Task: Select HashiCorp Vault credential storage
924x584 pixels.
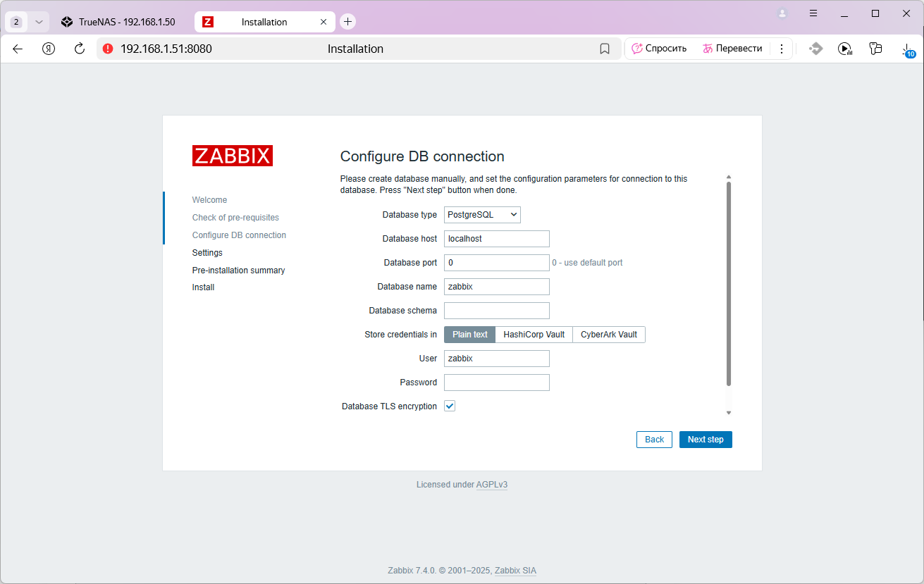Action: pyautogui.click(x=534, y=335)
